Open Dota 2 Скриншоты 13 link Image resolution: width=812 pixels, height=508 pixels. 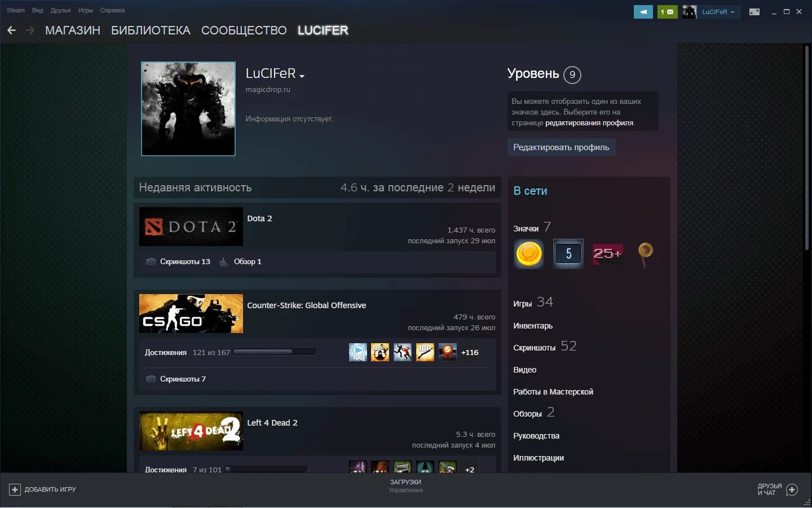tap(185, 261)
